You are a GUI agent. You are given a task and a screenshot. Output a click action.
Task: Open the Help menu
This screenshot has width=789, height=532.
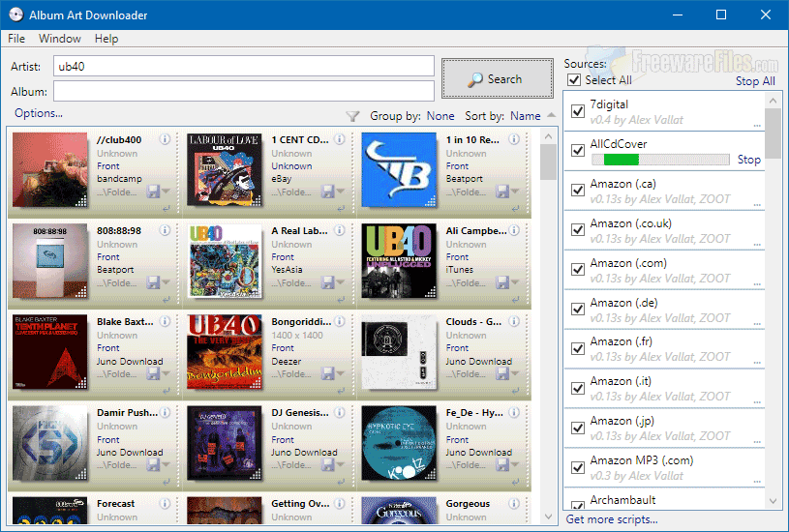(106, 39)
